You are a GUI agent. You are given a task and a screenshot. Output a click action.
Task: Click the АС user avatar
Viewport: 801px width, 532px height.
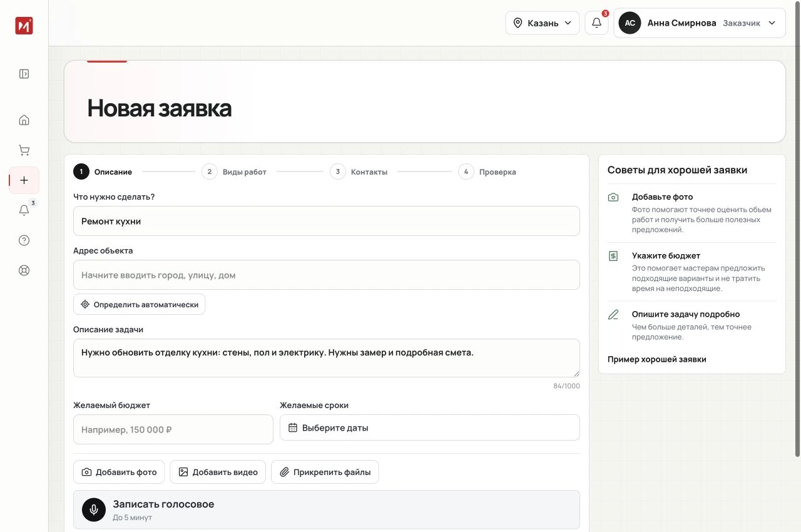coord(630,23)
